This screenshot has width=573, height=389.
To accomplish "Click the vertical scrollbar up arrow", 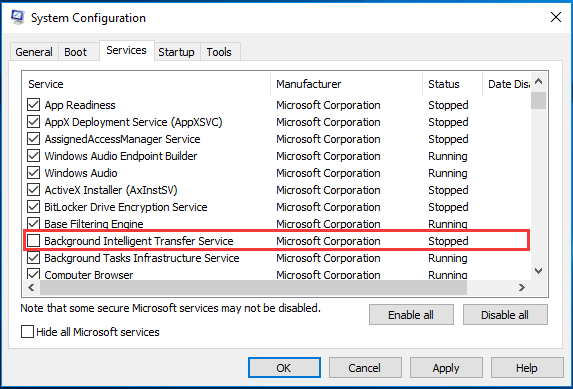I will pyautogui.click(x=539, y=81).
